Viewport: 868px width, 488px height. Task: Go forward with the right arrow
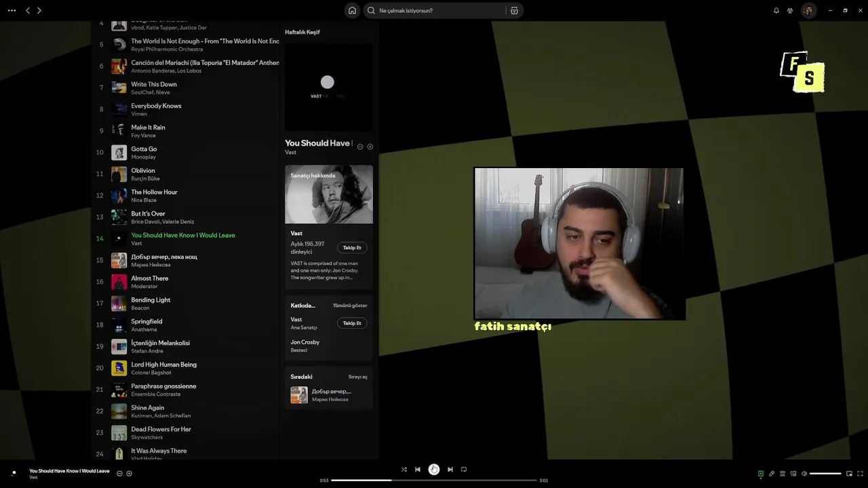click(x=39, y=10)
